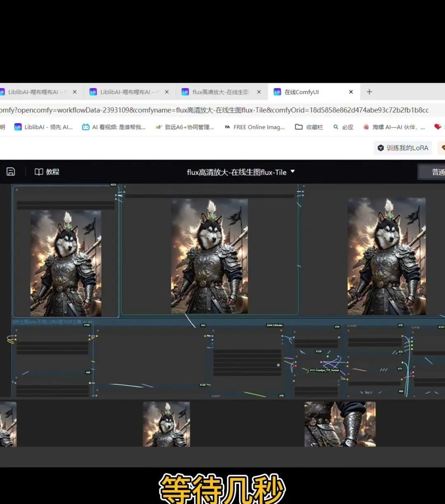Expand the flux高清放大 workflow name dropdown
This screenshot has width=445, height=504.
293,171
